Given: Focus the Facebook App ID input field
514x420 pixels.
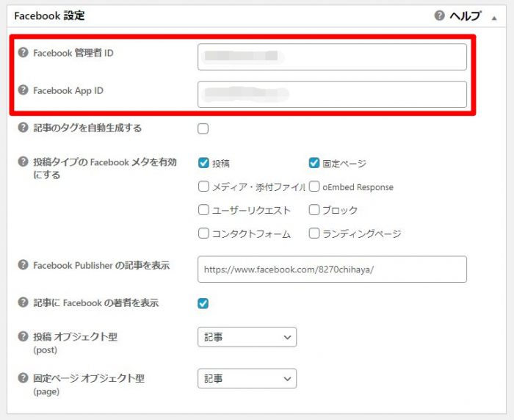Looking at the screenshot, I should [332, 95].
